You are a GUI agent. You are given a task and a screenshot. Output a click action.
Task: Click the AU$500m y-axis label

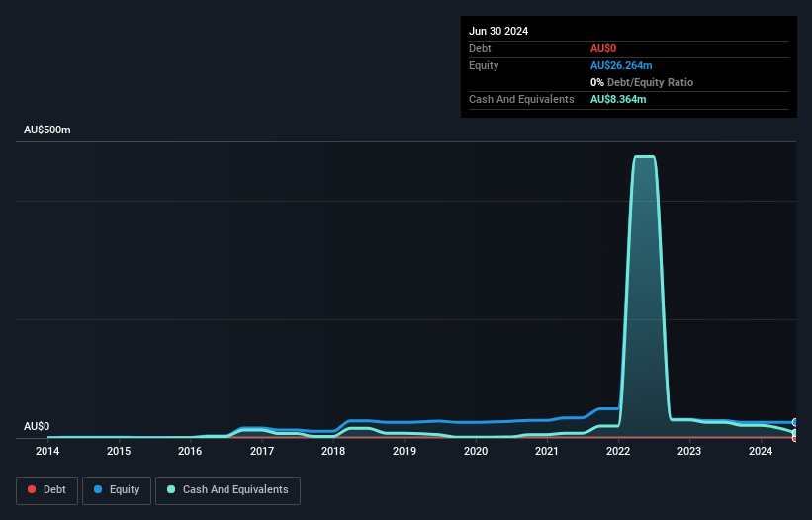[x=47, y=130]
